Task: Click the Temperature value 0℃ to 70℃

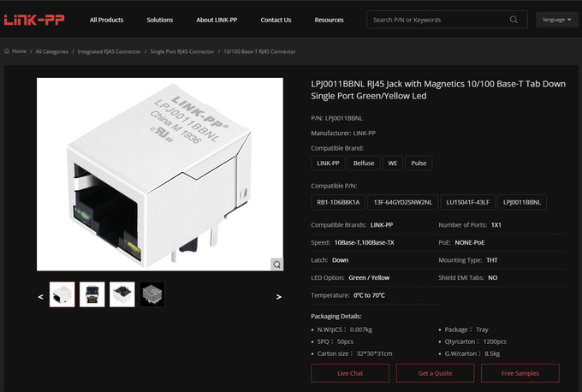Action: tap(369, 295)
